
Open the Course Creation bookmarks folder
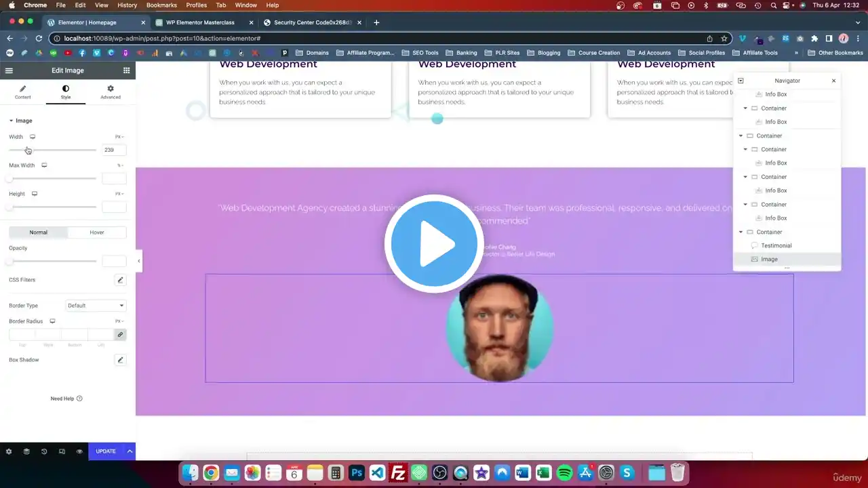coord(594,53)
